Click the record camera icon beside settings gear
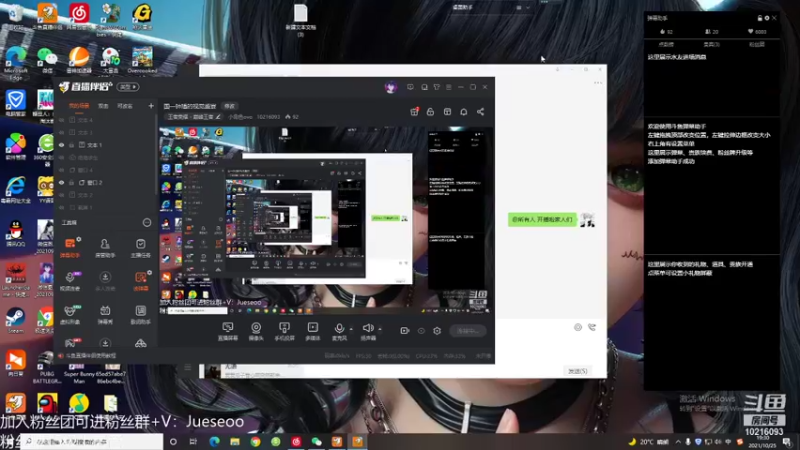Viewport: 800px width, 450px height. tap(405, 331)
